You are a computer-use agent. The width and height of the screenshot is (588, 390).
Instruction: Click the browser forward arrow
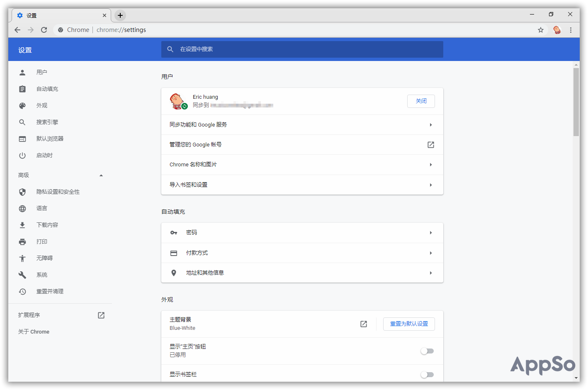[x=31, y=30]
